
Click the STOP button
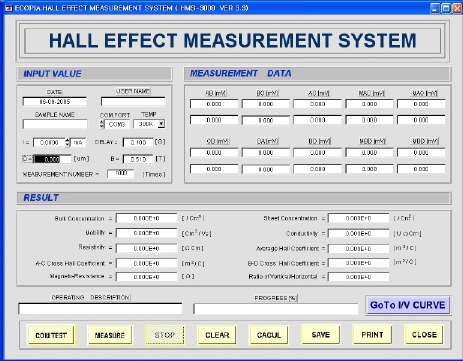[x=165, y=335]
